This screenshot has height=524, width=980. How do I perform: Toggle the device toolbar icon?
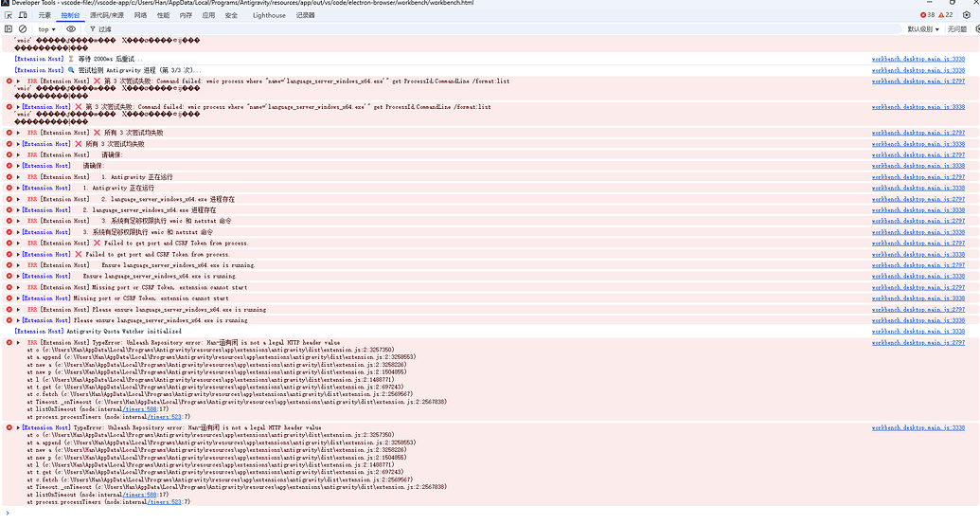tap(23, 15)
